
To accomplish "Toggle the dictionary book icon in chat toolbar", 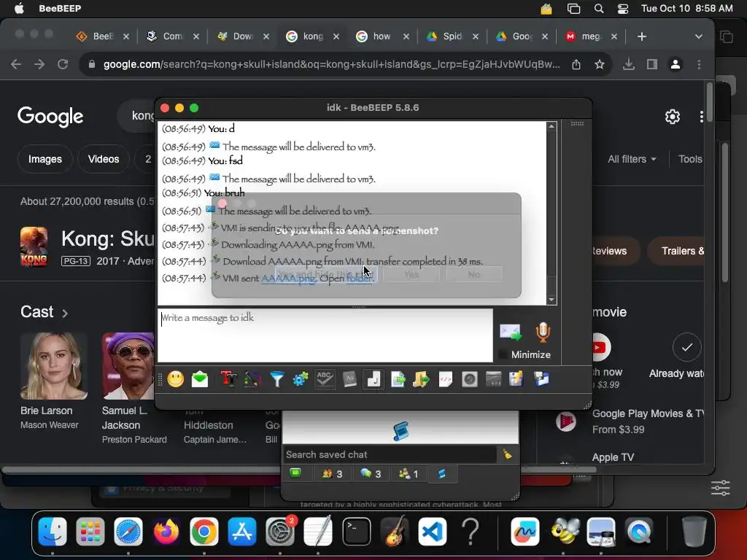I will click(349, 379).
